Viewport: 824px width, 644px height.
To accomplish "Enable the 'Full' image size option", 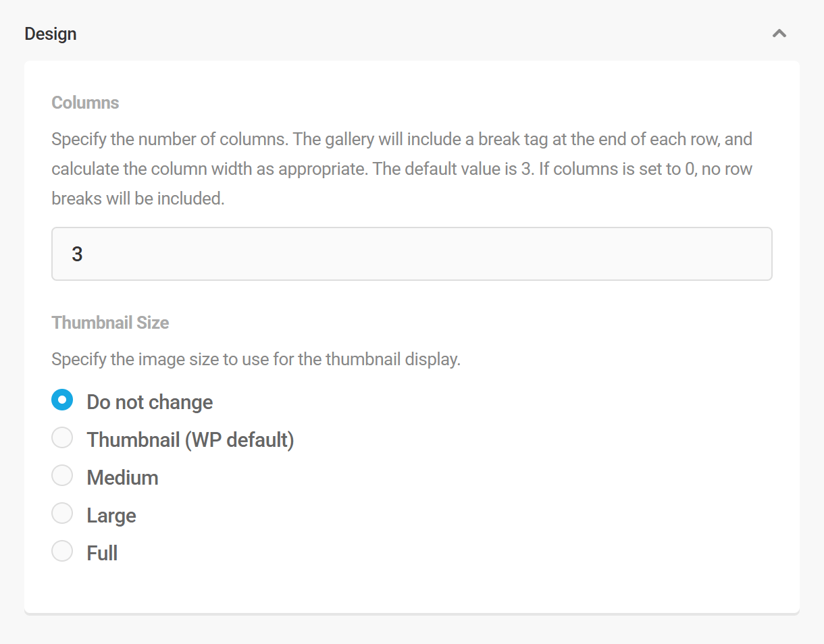I will pos(62,551).
